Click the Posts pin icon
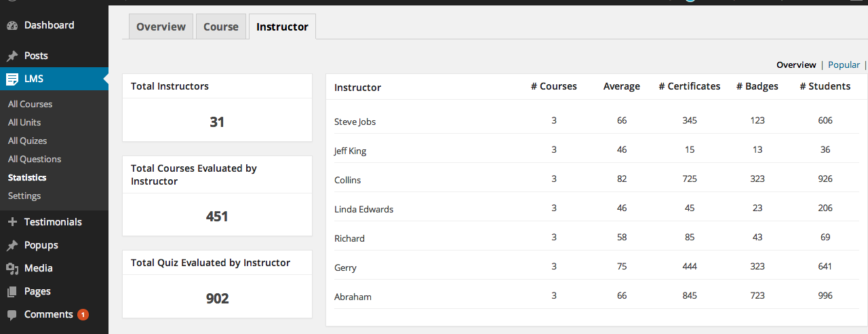 12,56
